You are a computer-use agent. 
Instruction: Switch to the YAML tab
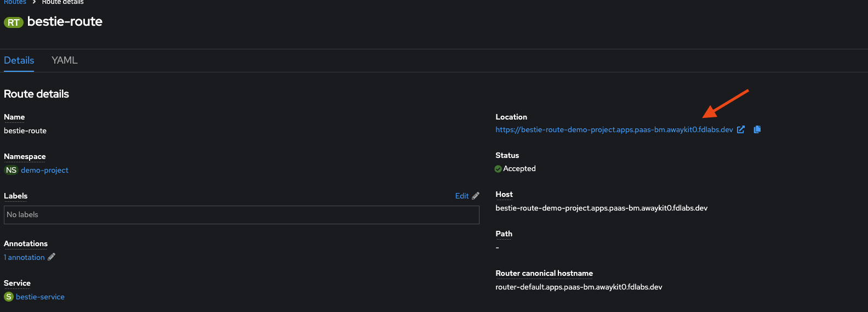[x=65, y=60]
